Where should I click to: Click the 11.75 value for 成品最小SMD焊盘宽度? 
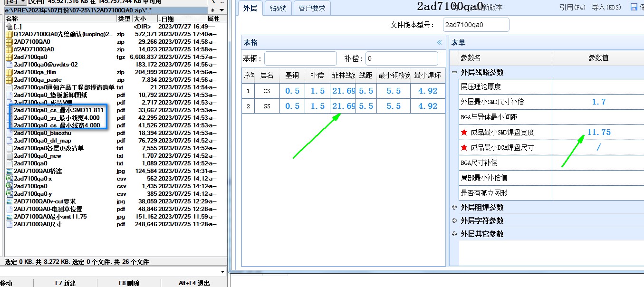pos(599,132)
